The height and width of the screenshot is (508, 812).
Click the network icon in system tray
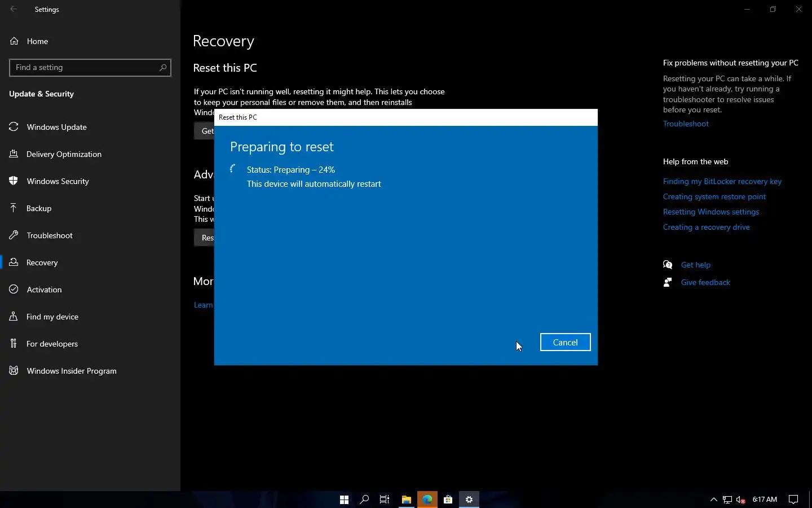[x=727, y=500]
